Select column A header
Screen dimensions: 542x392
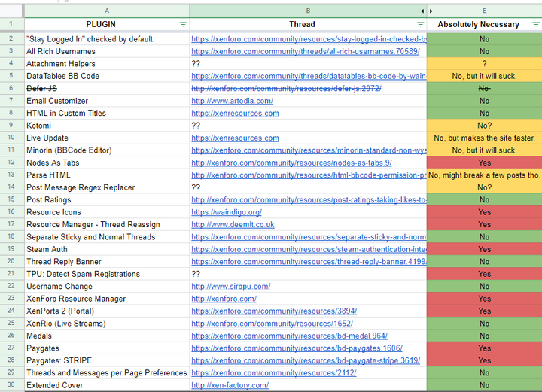(106, 11)
